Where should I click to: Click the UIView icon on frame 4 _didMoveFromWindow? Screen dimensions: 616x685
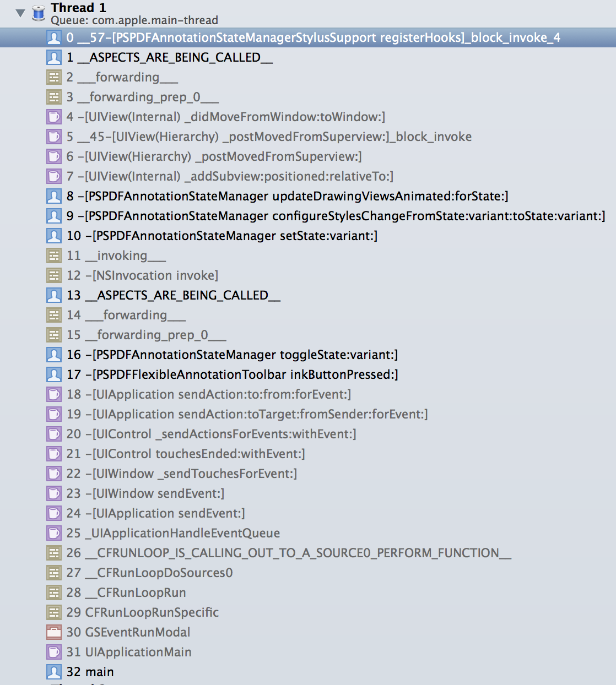(53, 117)
